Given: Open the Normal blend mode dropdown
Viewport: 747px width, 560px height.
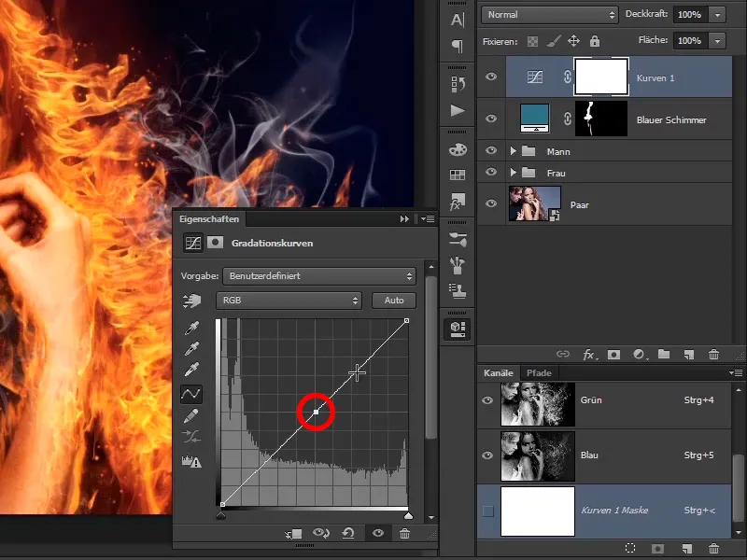Looking at the screenshot, I should coord(550,15).
